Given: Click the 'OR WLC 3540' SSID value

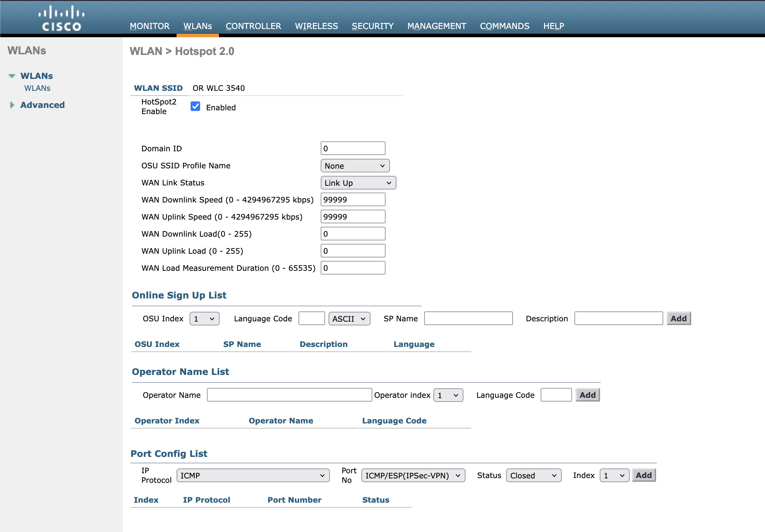Looking at the screenshot, I should point(219,88).
